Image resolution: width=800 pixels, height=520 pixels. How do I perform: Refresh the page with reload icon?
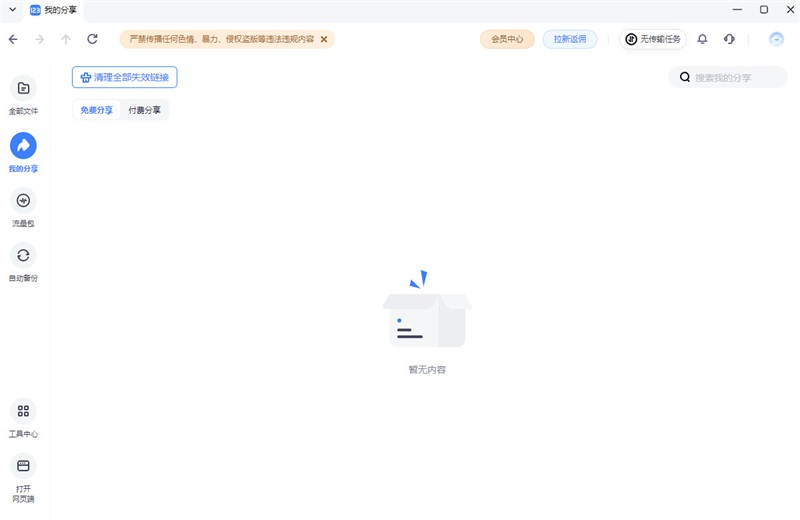tap(92, 39)
